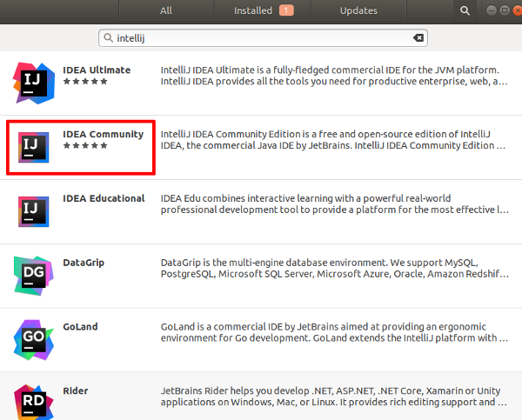Switch to the All tab
This screenshot has width=522, height=420.
point(166,10)
